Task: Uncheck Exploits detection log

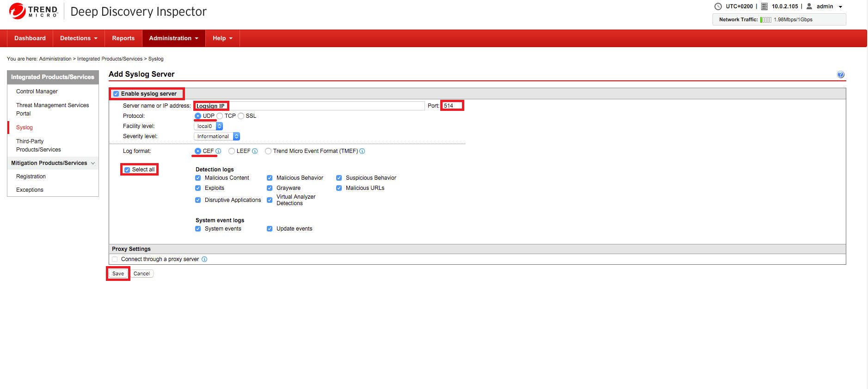Action: pyautogui.click(x=198, y=188)
